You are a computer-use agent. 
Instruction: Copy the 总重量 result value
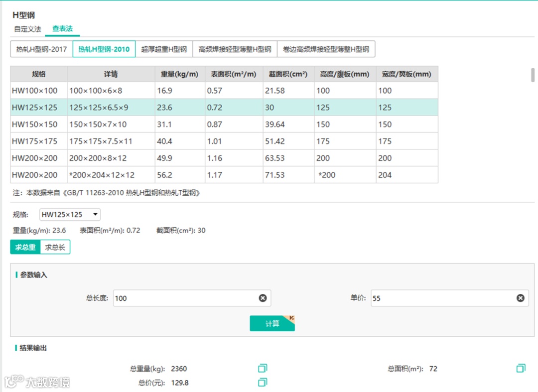263,368
